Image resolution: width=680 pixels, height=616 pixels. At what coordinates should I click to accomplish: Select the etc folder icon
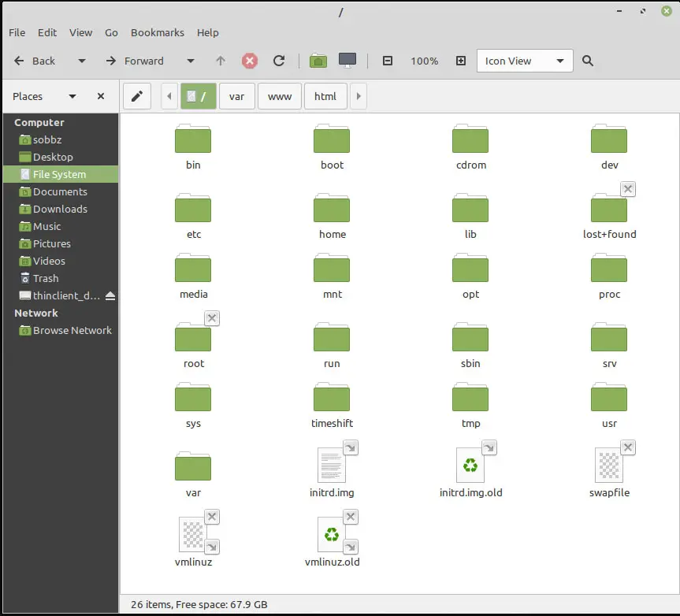tap(193, 208)
